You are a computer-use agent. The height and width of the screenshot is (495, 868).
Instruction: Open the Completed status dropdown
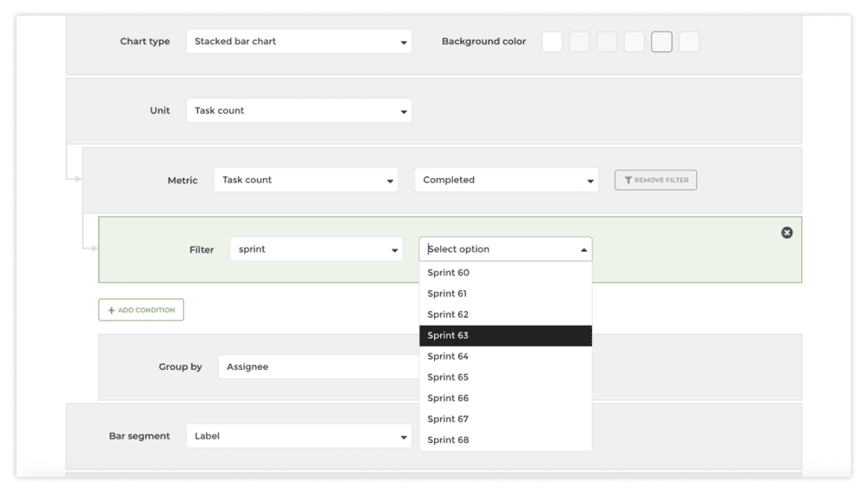point(507,180)
